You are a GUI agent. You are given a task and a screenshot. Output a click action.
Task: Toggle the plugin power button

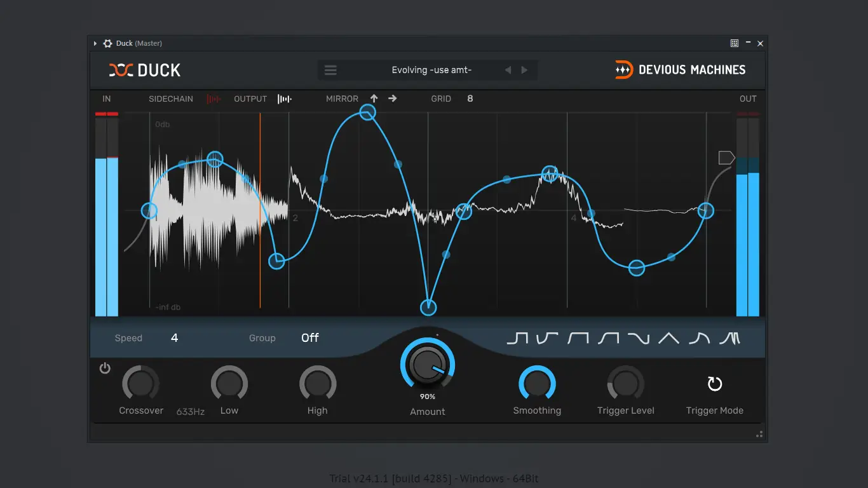click(x=105, y=368)
